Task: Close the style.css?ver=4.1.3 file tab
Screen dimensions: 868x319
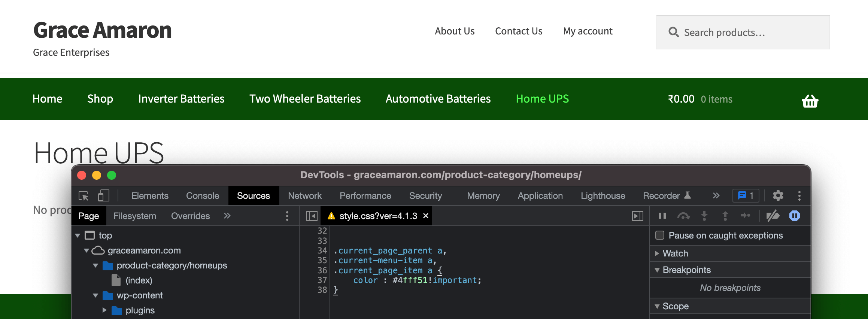Action: click(426, 216)
